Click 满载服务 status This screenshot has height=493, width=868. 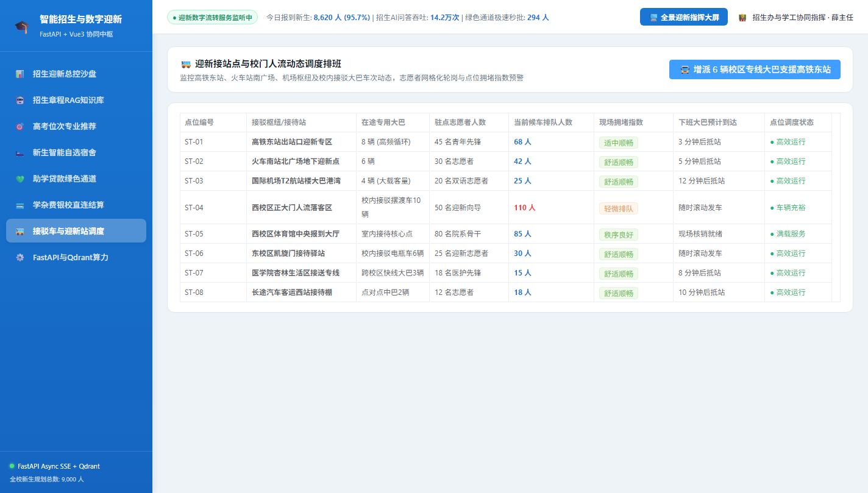coord(788,233)
